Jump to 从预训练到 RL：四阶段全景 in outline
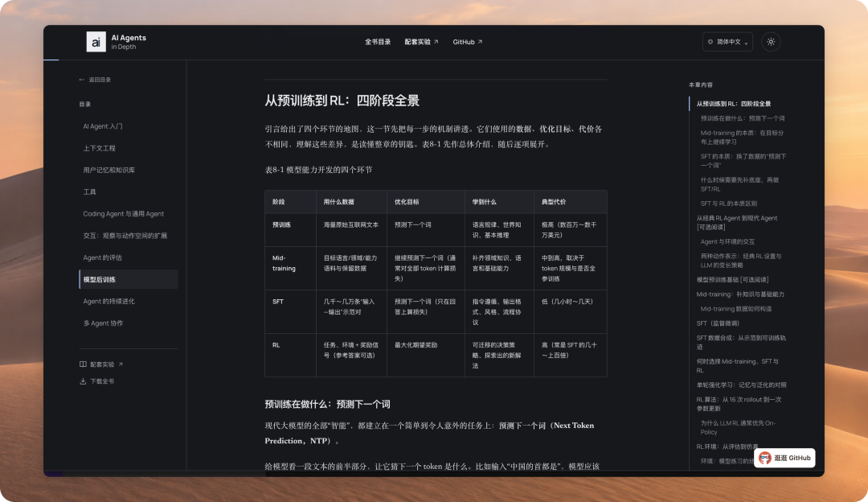The width and height of the screenshot is (868, 502). point(734,104)
